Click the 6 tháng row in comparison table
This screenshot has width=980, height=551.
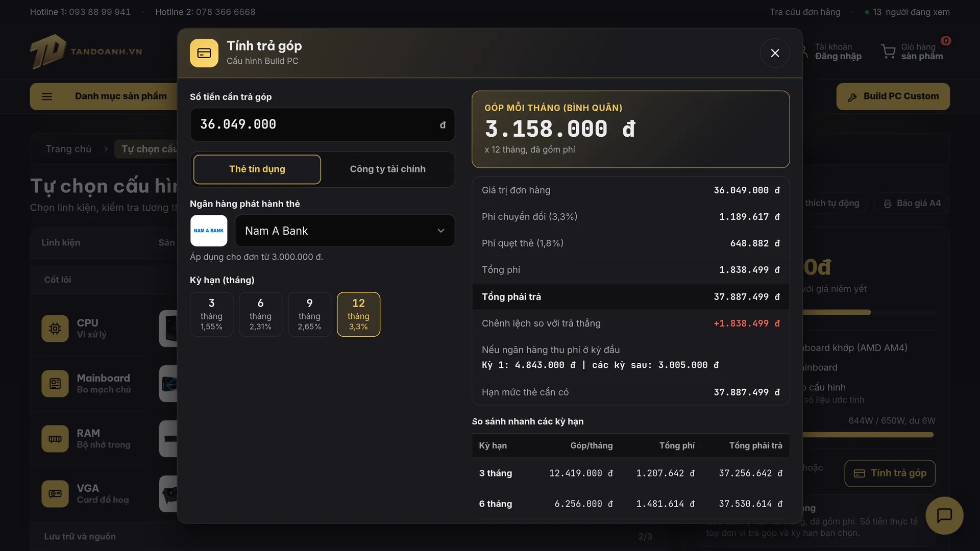coord(630,504)
